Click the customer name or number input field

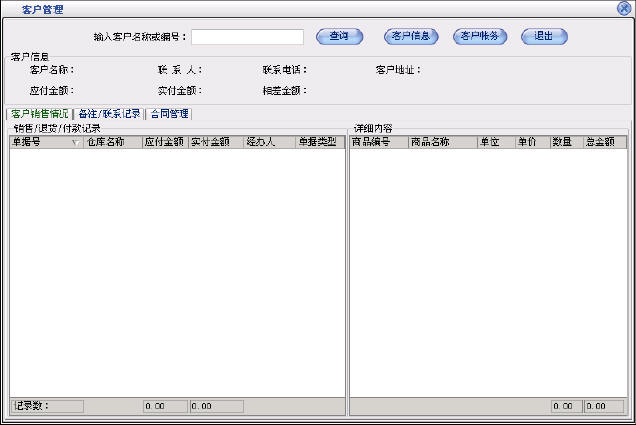coord(247,37)
